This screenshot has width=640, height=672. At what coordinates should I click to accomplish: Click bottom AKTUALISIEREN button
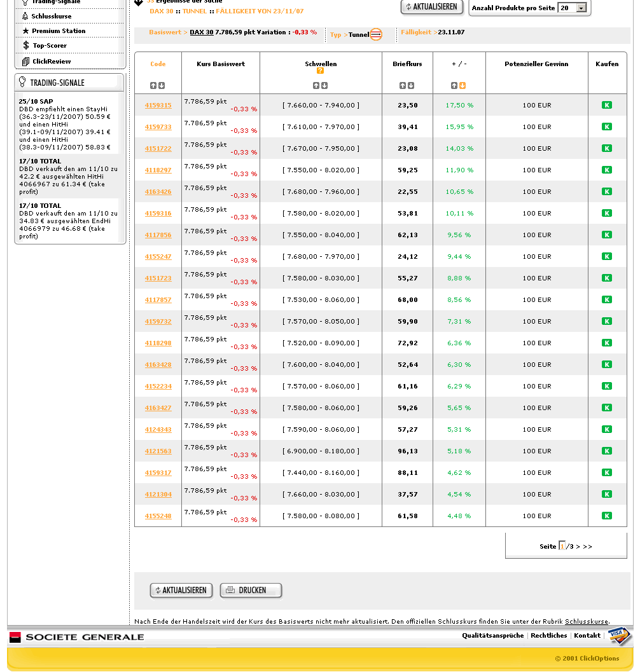181,590
